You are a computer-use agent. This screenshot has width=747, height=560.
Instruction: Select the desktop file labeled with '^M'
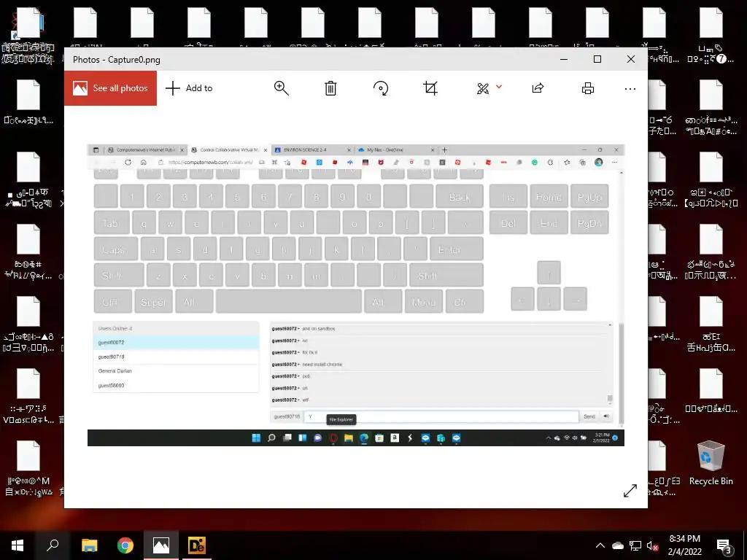28,469
